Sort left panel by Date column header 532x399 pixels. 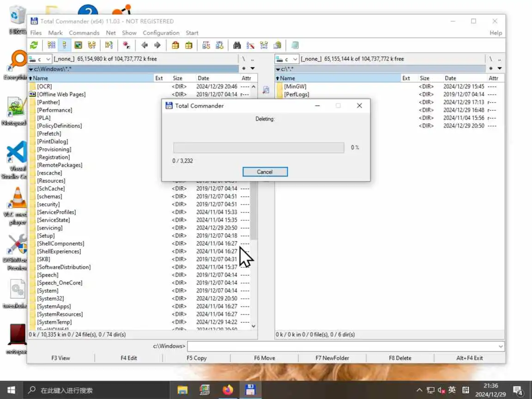218,78
